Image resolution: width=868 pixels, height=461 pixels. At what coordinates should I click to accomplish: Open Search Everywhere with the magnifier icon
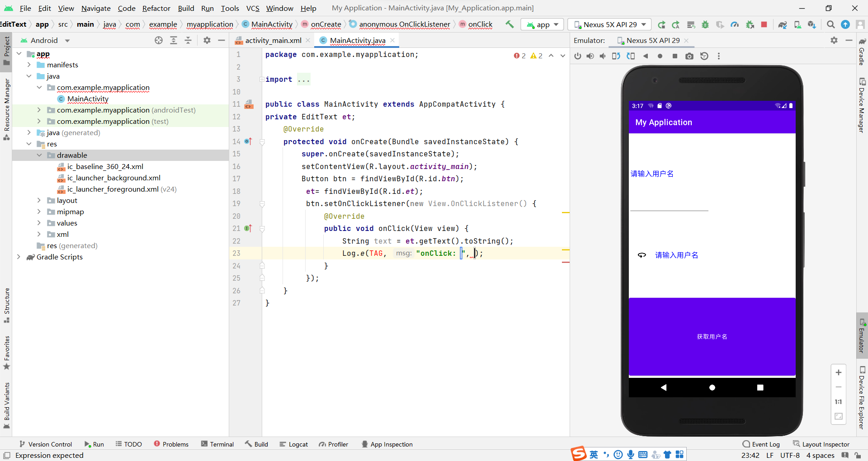(830, 24)
